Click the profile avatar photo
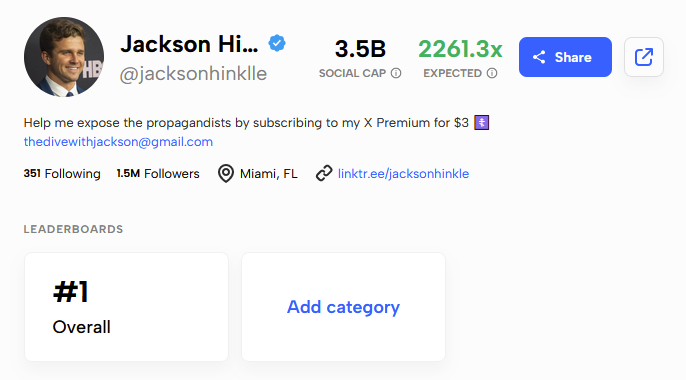This screenshot has width=686, height=380. coord(64,57)
